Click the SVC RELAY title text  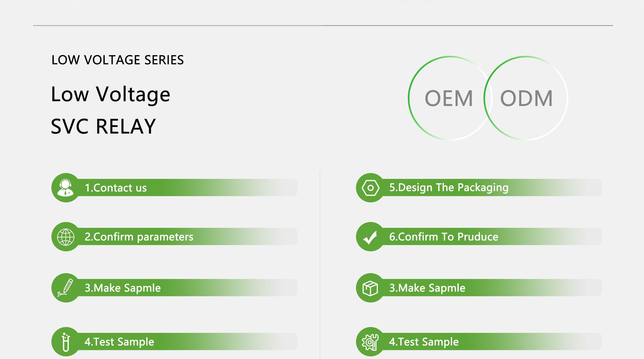[103, 126]
